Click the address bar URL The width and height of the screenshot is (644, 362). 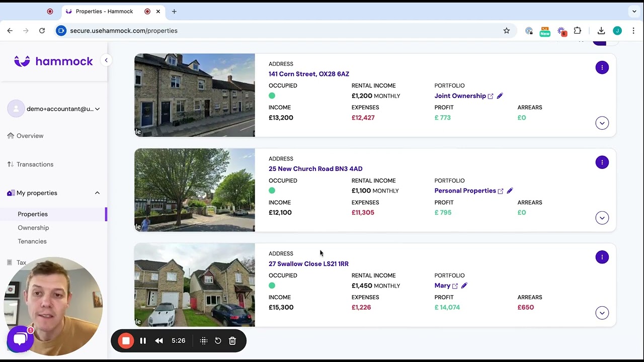pos(124,31)
